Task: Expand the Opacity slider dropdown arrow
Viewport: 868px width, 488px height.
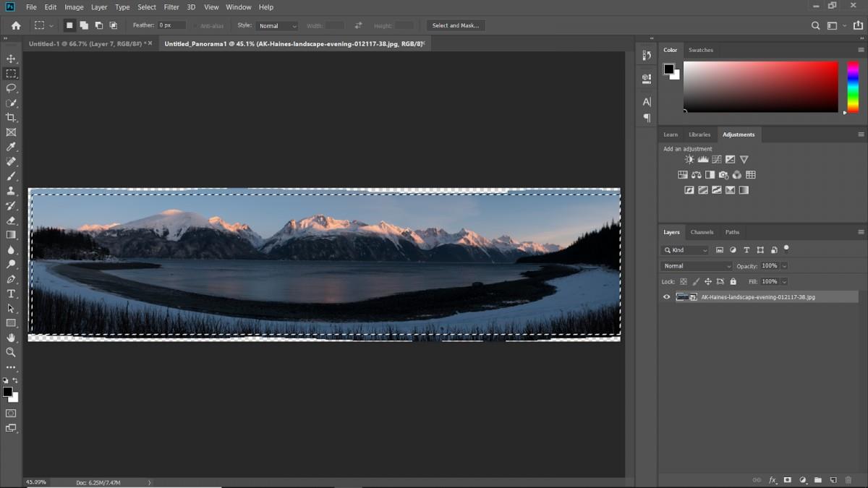Action: click(x=784, y=266)
